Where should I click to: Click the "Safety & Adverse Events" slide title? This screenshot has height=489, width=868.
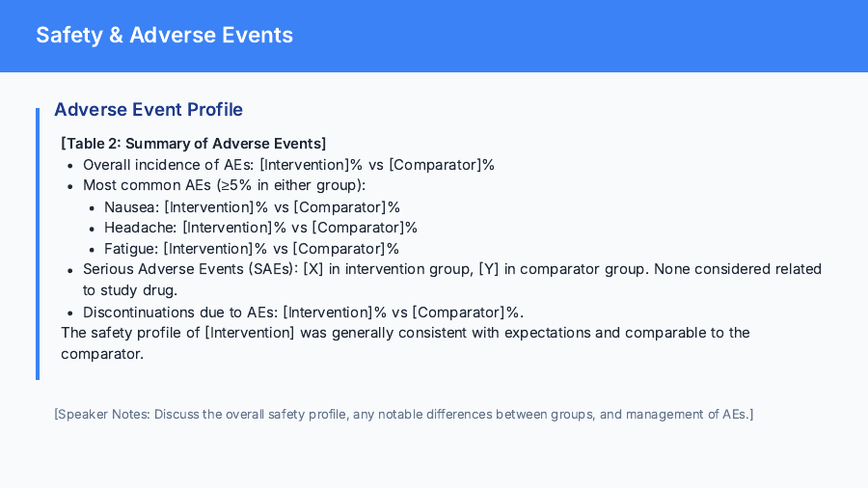pyautogui.click(x=164, y=36)
